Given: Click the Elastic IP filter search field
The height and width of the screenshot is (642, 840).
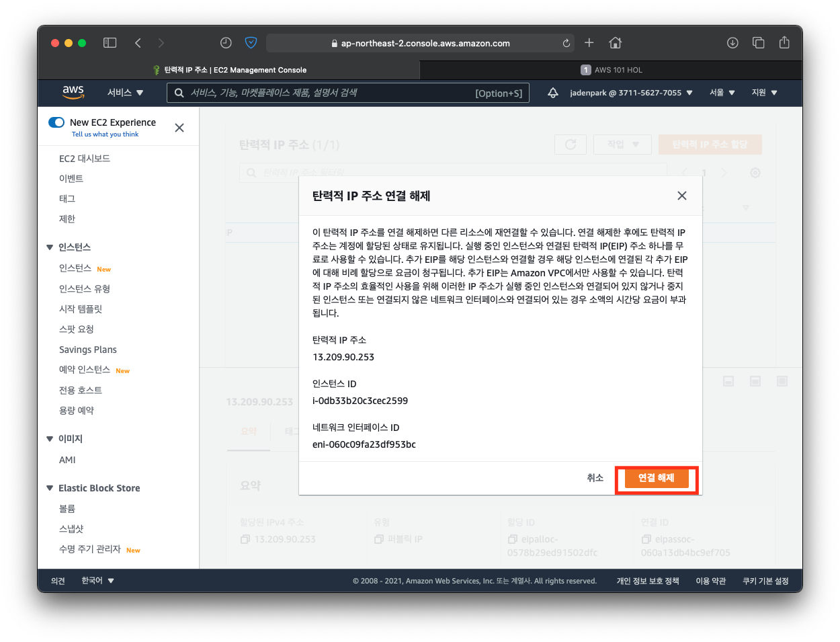Looking at the screenshot, I should click(454, 173).
